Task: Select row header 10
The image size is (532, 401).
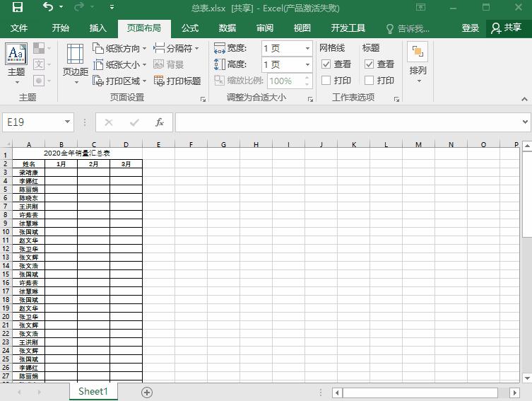Action: tap(6, 231)
